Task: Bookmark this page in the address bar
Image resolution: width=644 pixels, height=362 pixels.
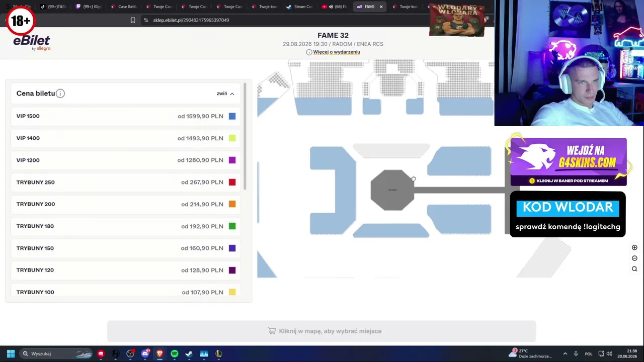Action: click(x=133, y=20)
